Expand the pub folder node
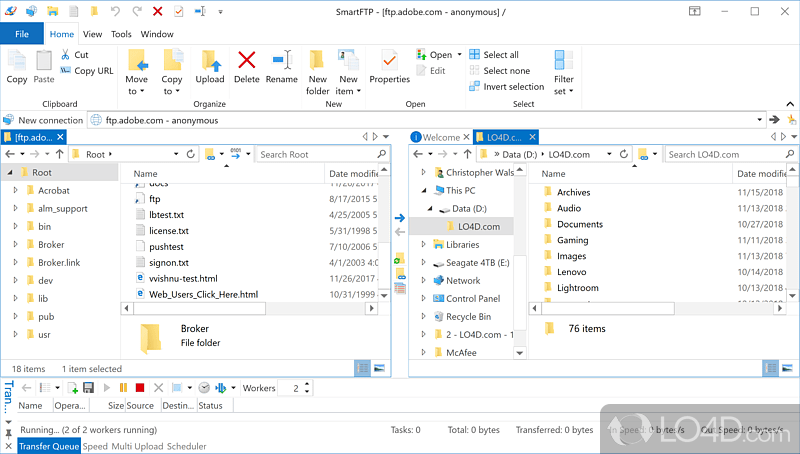The height and width of the screenshot is (454, 800). pos(15,316)
